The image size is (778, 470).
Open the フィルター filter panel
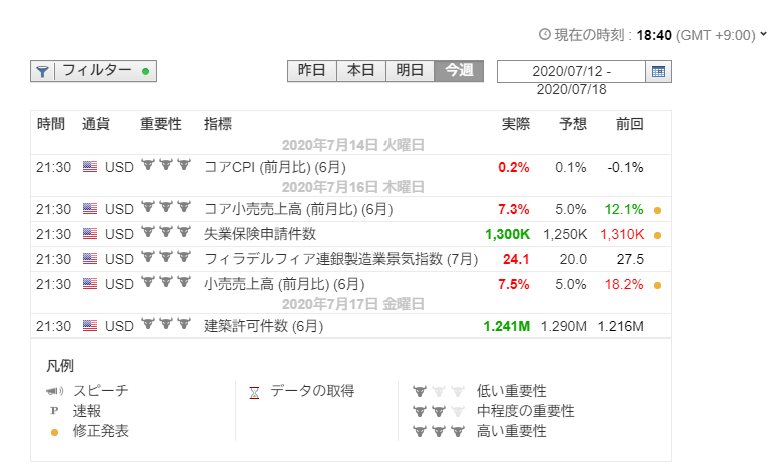[96, 71]
